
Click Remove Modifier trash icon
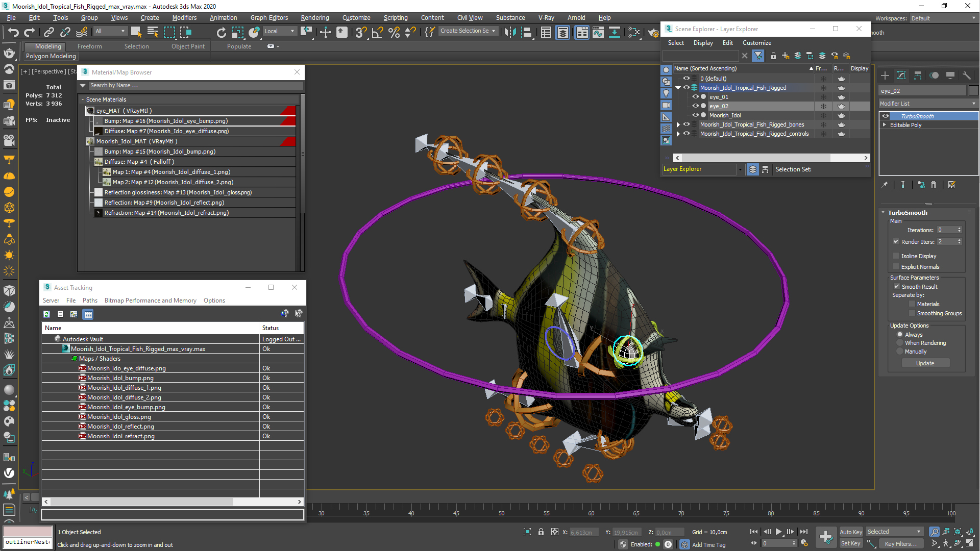(x=934, y=185)
